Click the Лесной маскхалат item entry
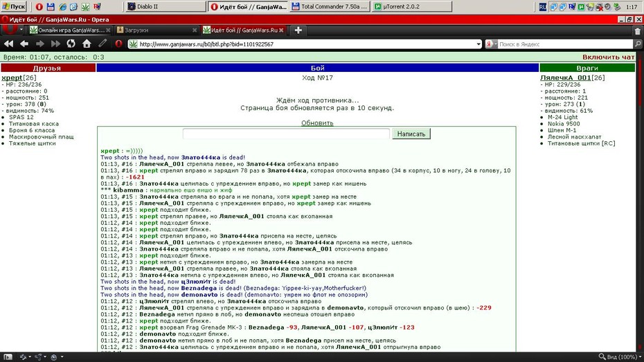The width and height of the screenshot is (644, 362). click(x=574, y=136)
